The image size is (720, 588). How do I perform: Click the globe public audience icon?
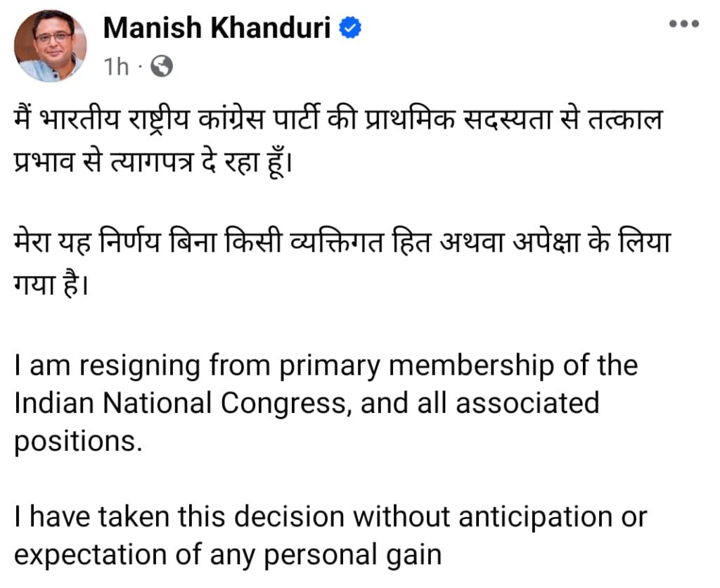pyautogui.click(x=162, y=66)
